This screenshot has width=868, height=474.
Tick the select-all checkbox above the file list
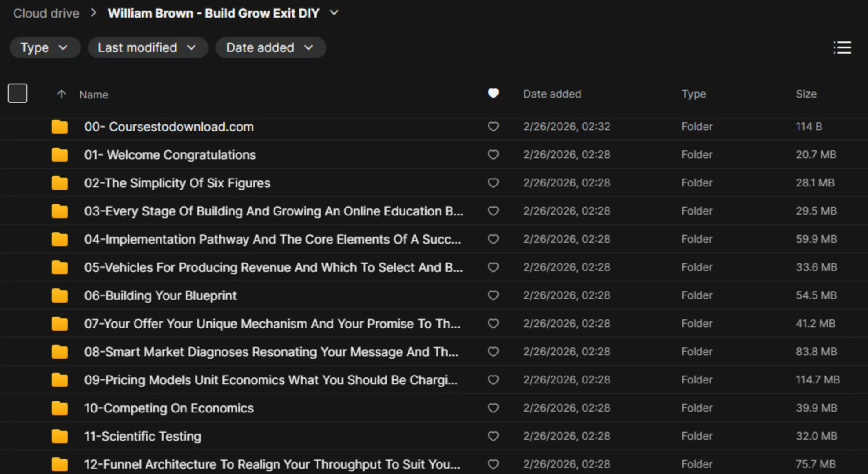[x=17, y=93]
